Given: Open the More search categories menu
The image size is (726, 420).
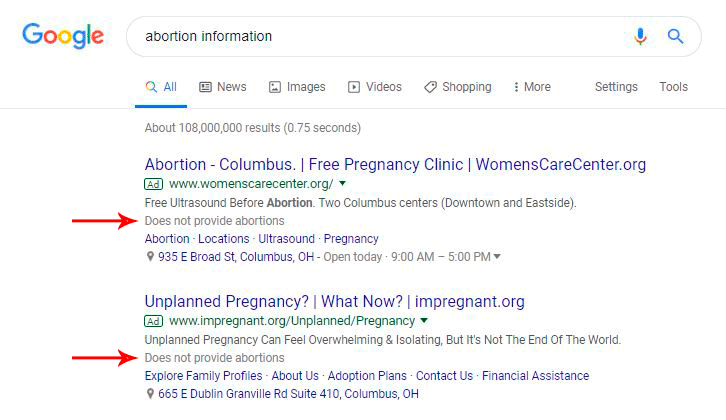Looking at the screenshot, I should point(531,87).
